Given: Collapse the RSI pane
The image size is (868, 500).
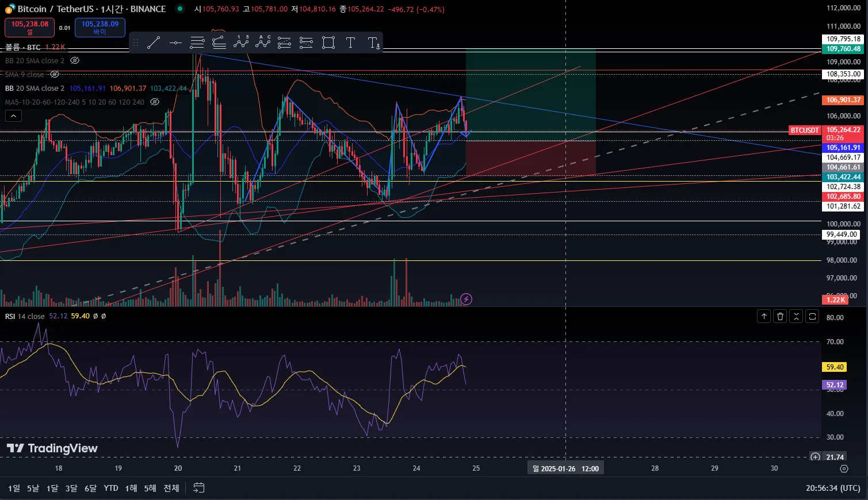Looking at the screenshot, I should click(x=796, y=316).
